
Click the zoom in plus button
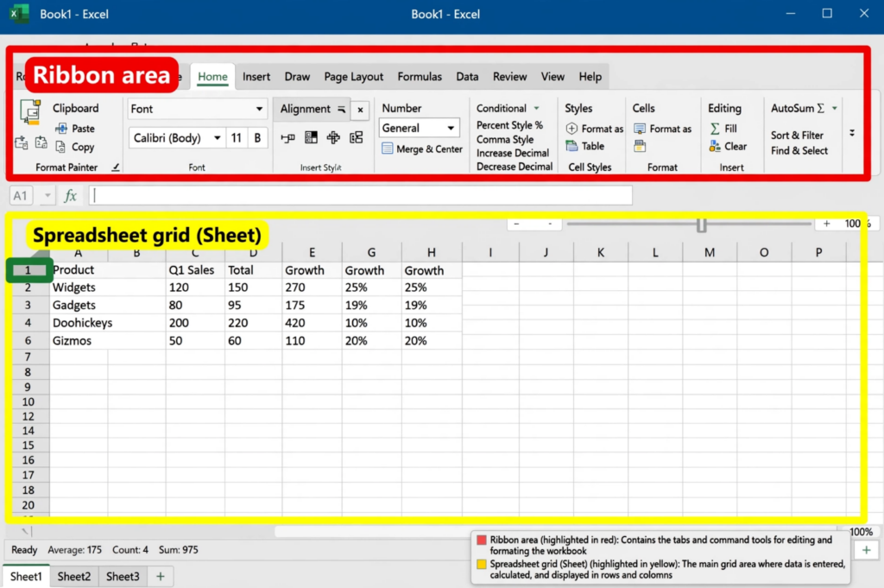pyautogui.click(x=826, y=224)
